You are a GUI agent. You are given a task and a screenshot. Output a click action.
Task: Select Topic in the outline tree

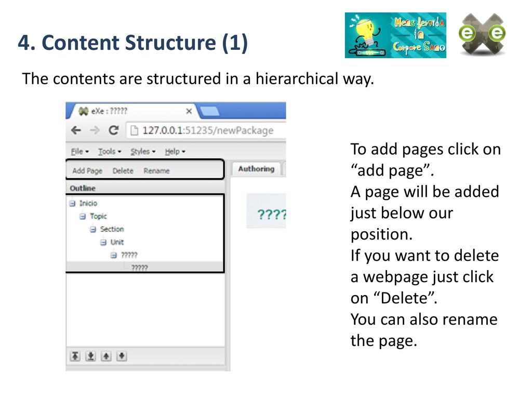click(98, 216)
